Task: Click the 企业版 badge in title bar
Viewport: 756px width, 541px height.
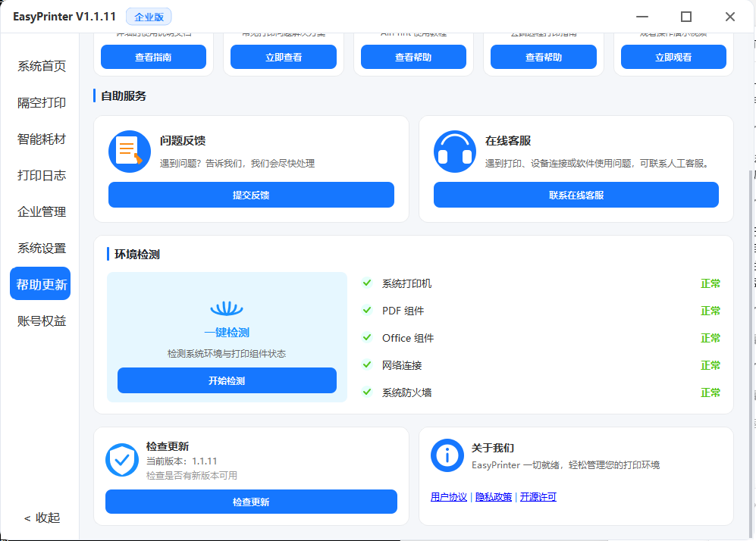Action: point(149,17)
